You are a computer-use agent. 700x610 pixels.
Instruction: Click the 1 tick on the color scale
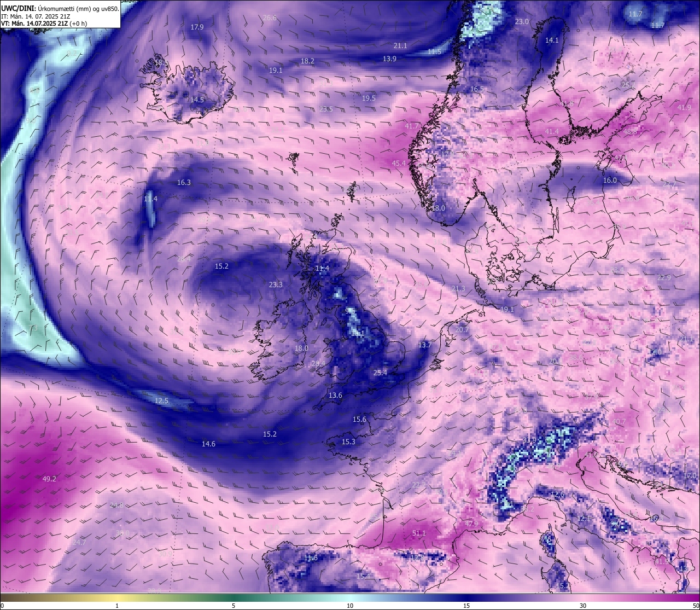tap(117, 605)
